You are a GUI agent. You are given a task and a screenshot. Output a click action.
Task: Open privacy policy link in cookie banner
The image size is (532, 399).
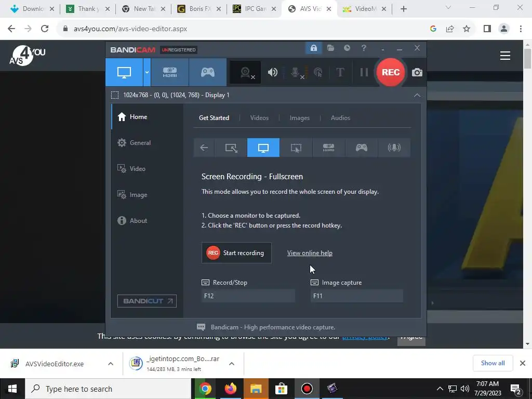tap(365, 337)
